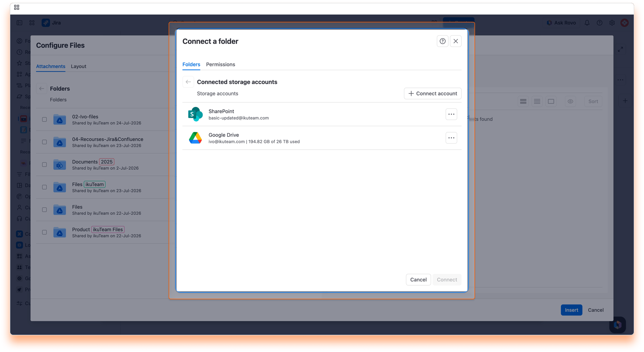
Task: Open the Sort dropdown
Action: pos(593,101)
